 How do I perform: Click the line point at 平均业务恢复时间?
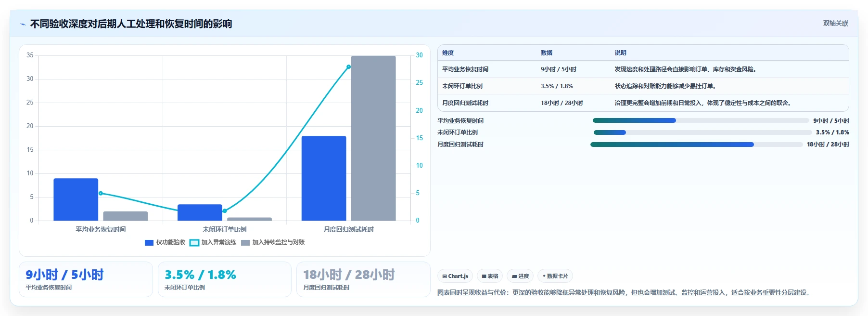coord(101,193)
